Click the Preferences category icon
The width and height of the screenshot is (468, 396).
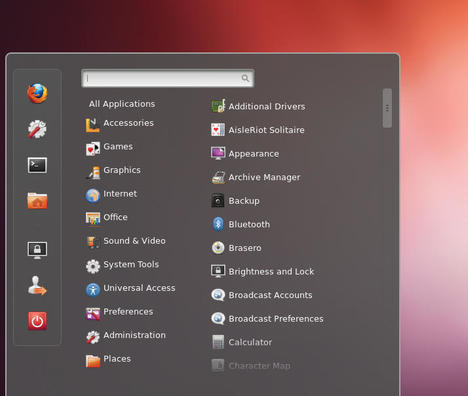(93, 313)
